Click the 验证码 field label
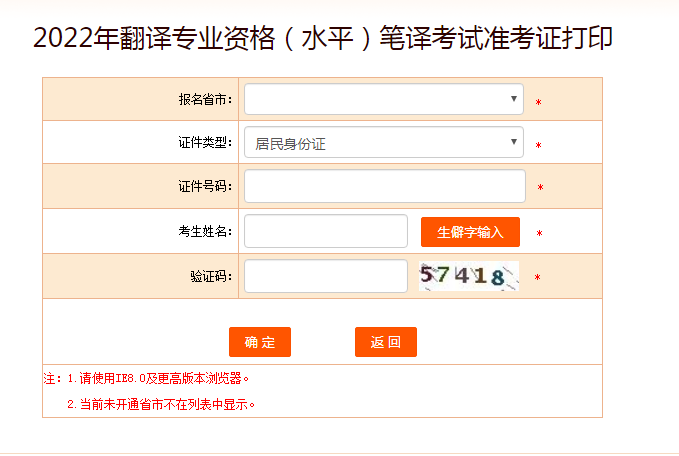This screenshot has height=456, width=679. pos(211,276)
